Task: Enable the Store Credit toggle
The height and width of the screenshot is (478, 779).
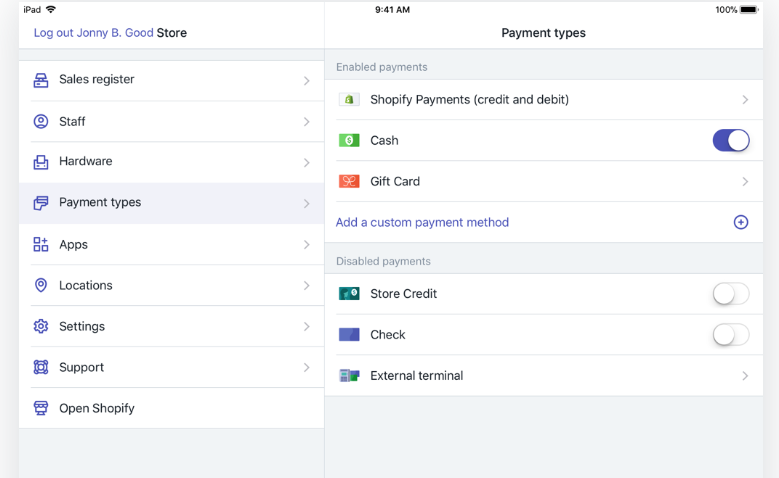Action: 731,294
